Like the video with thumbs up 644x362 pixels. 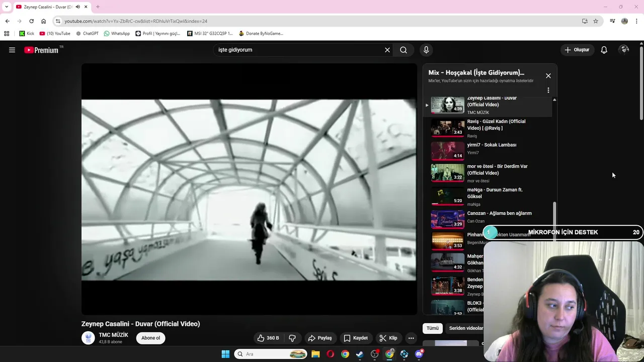click(x=268, y=338)
